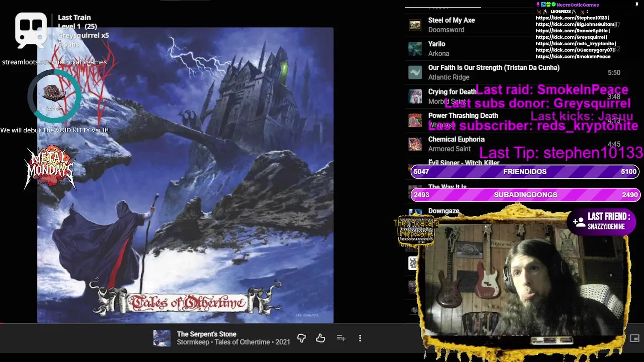Click the miniplayer icon in the player bar
This screenshot has width=644, height=362.
(x=634, y=338)
